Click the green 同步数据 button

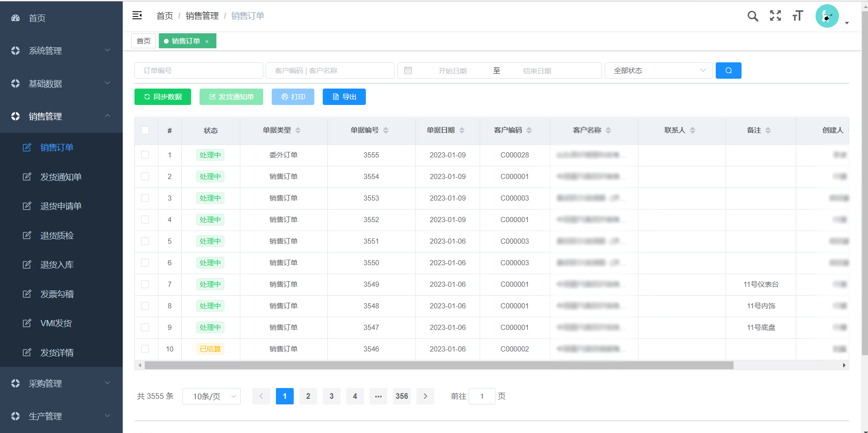[x=163, y=97]
